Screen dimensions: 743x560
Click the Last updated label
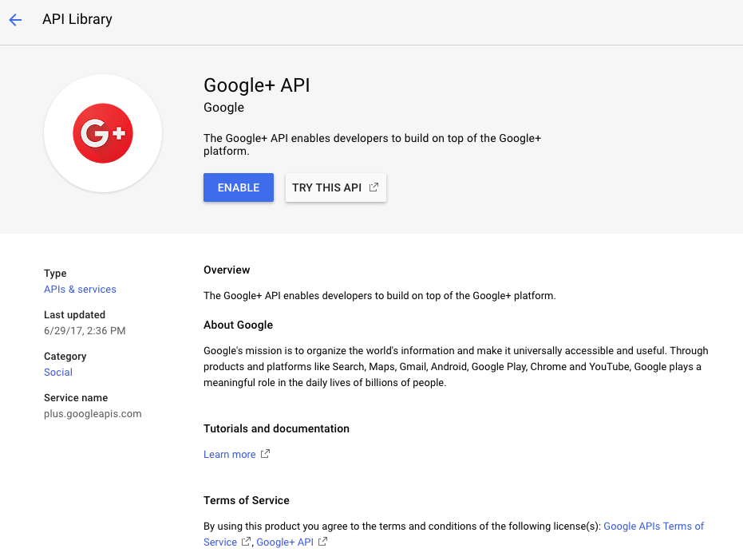[x=74, y=314]
